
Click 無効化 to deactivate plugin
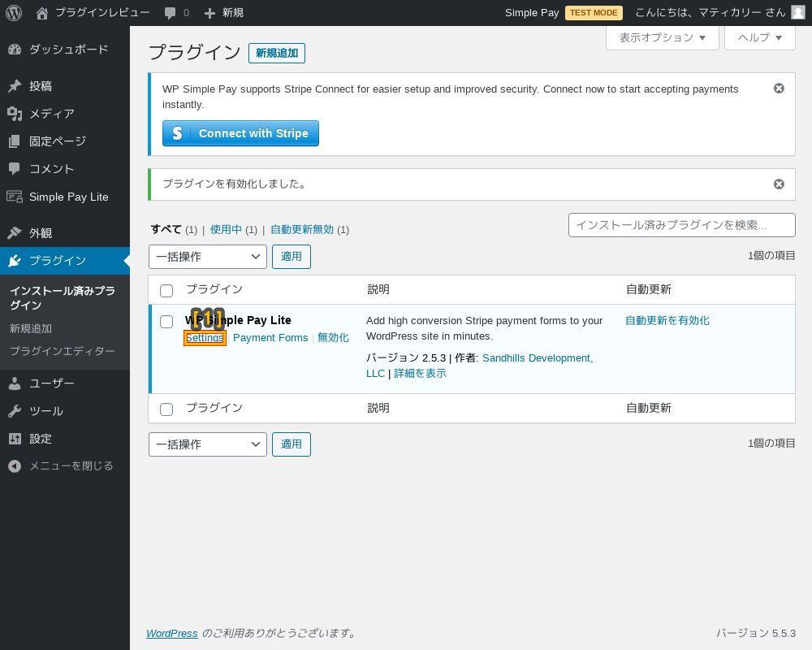333,338
